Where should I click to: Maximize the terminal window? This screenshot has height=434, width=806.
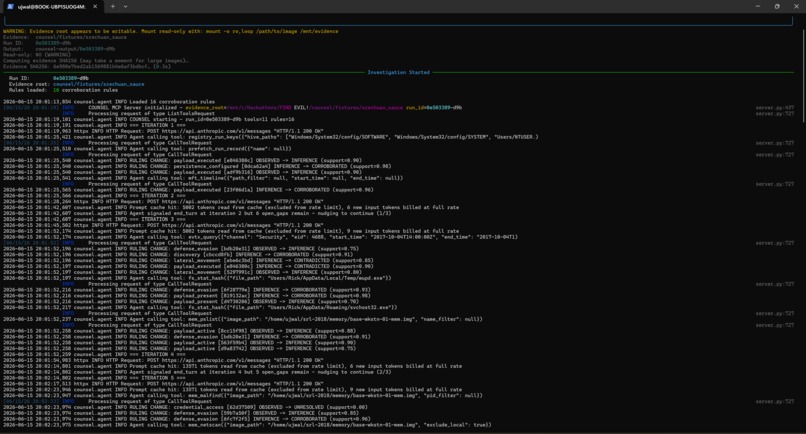pos(777,7)
